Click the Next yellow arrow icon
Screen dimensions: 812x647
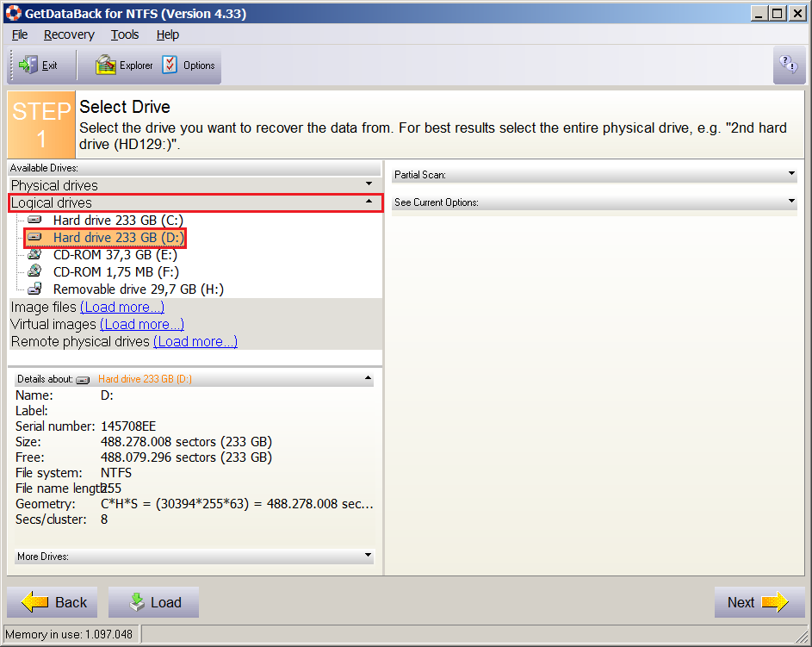click(x=775, y=602)
